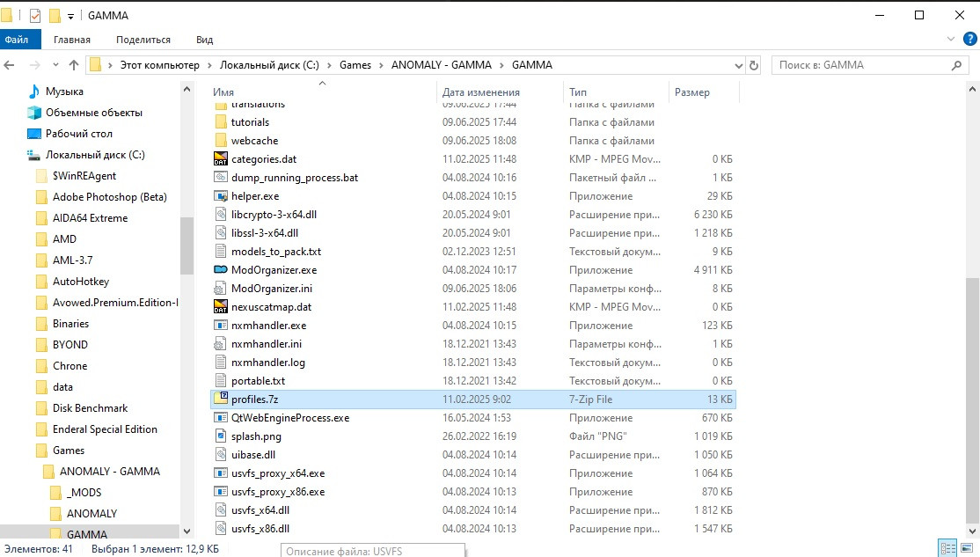Select the _MODS folder in tree
This screenshot has height=557, width=980.
click(x=84, y=493)
